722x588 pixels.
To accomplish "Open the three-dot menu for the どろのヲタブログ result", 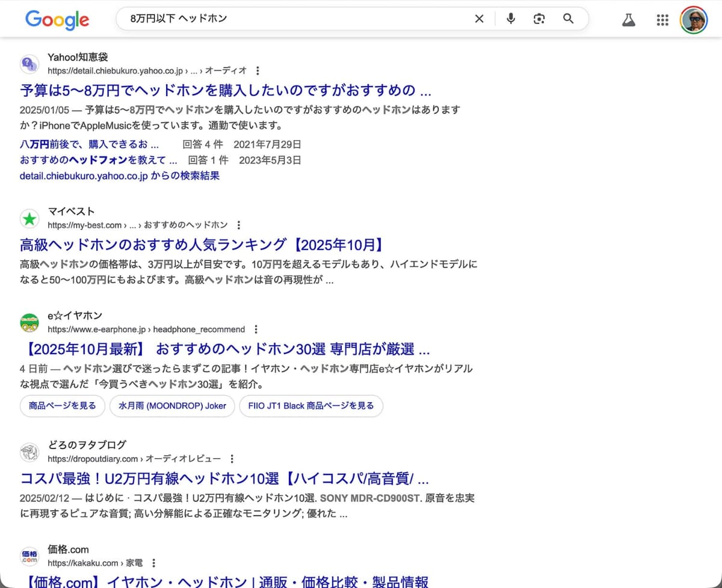I will point(232,458).
